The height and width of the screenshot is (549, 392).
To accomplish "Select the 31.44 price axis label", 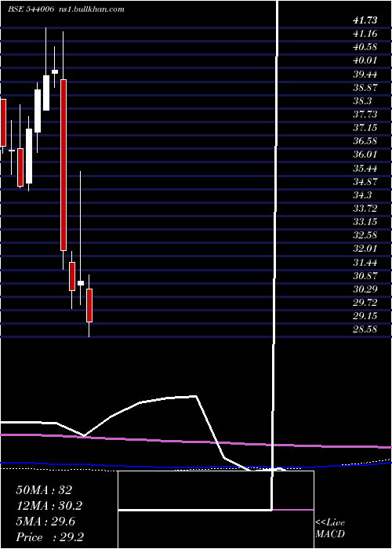I will click(365, 263).
